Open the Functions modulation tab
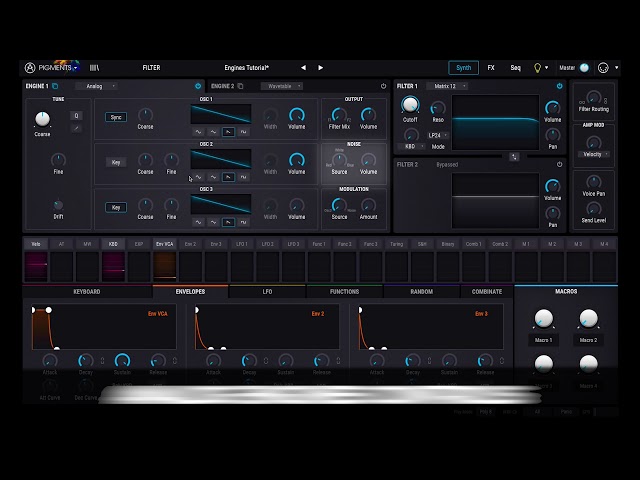The width and height of the screenshot is (640, 480). click(344, 291)
